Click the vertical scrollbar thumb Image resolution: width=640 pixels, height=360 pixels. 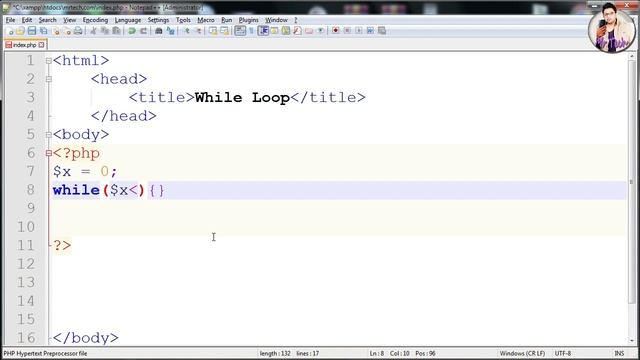(x=632, y=182)
